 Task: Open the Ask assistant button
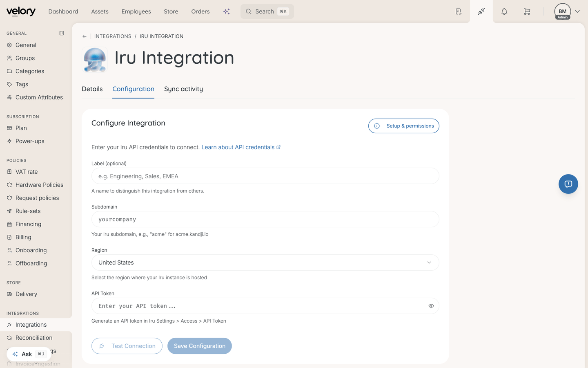tap(29, 354)
